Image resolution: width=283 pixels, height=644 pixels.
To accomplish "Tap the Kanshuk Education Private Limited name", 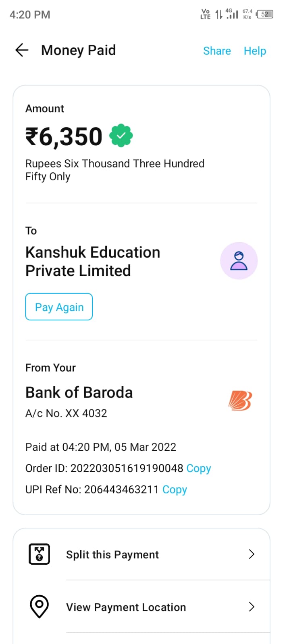I will (93, 261).
